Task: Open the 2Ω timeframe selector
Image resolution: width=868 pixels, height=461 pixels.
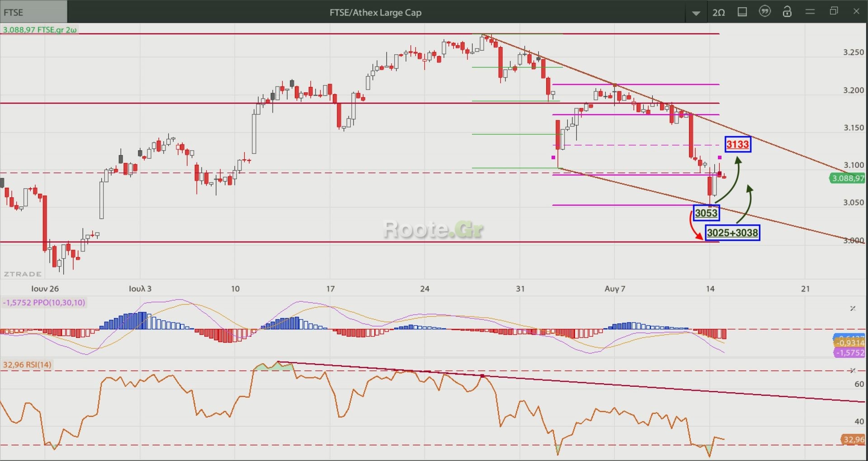Action: (x=718, y=13)
